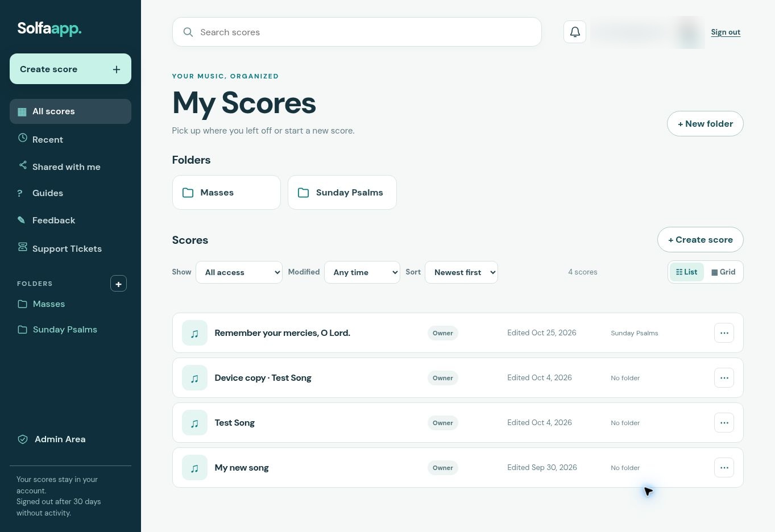The height and width of the screenshot is (532, 775).
Task: Click the Admin Area shield icon
Action: tap(23, 439)
